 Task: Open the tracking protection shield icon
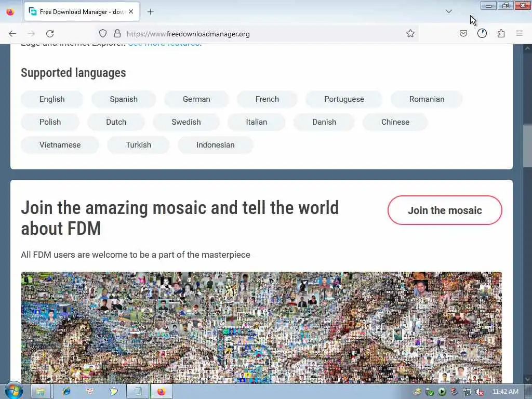tap(103, 33)
